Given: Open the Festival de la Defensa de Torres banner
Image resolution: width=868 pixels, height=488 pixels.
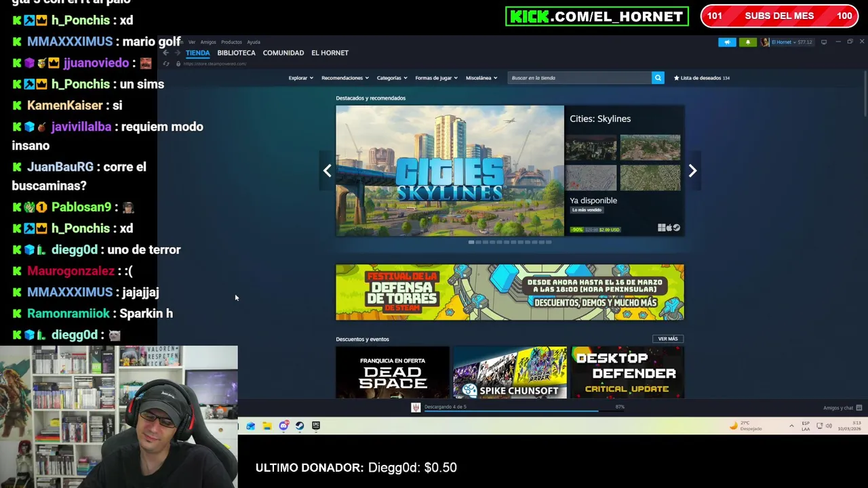Looking at the screenshot, I should [x=510, y=292].
